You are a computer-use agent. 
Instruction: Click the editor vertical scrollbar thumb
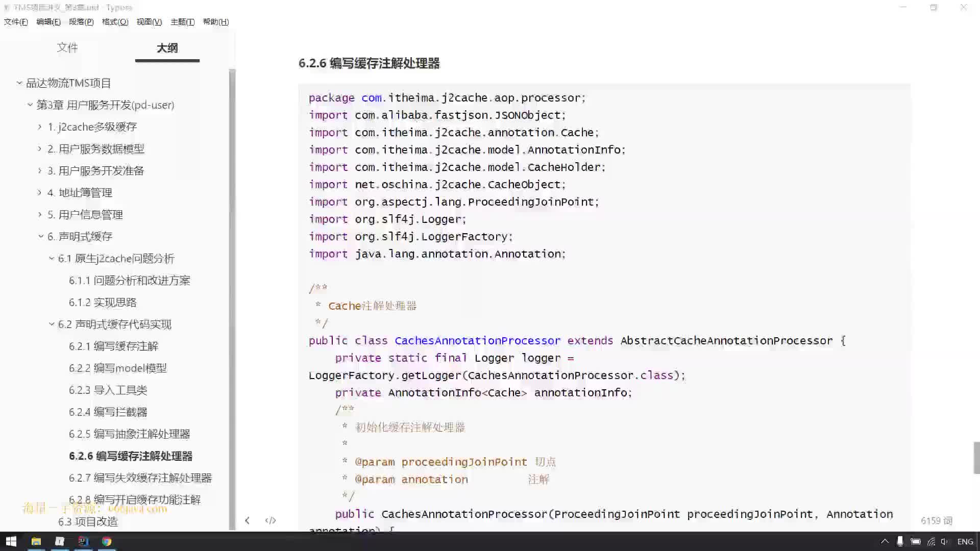click(976, 458)
